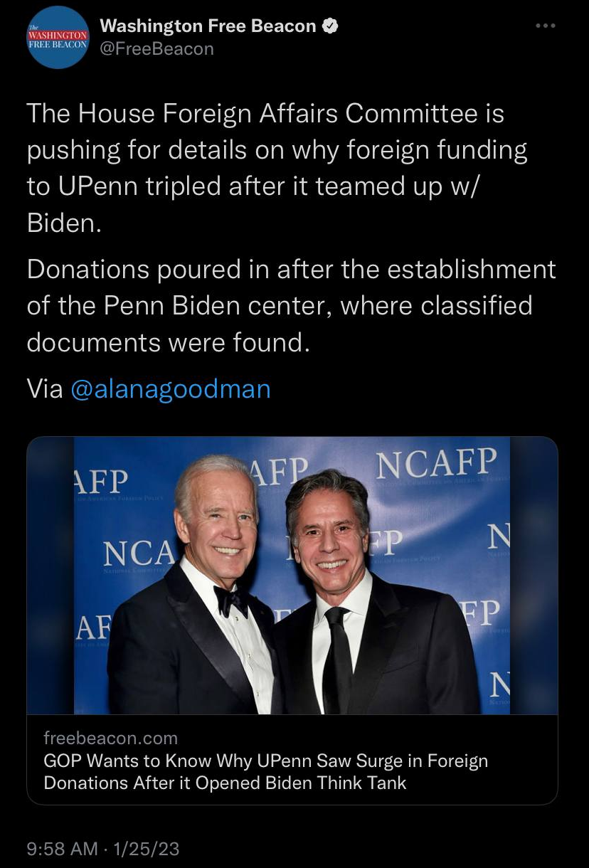Open the article preview photo
This screenshot has height=868, width=589.
coord(292,576)
